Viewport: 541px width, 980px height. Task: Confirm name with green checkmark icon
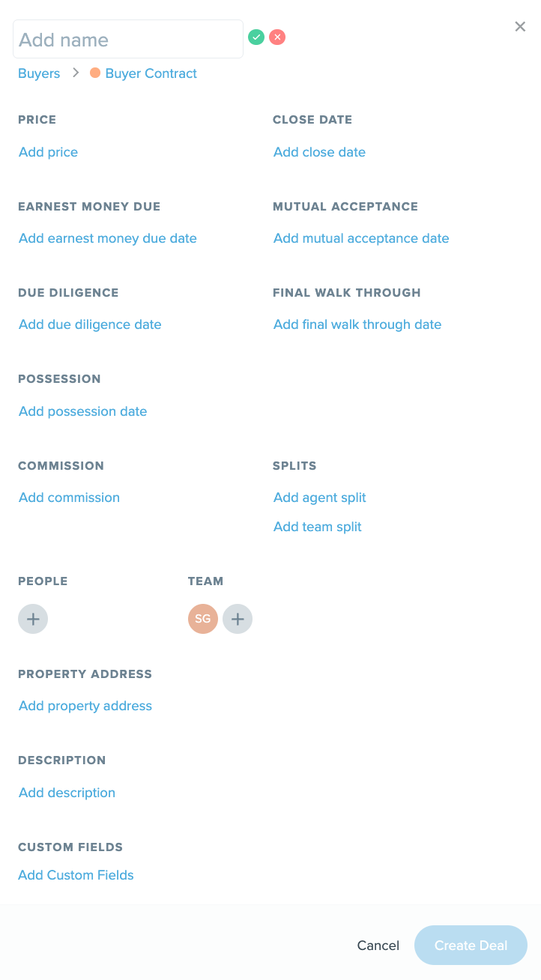coord(256,37)
